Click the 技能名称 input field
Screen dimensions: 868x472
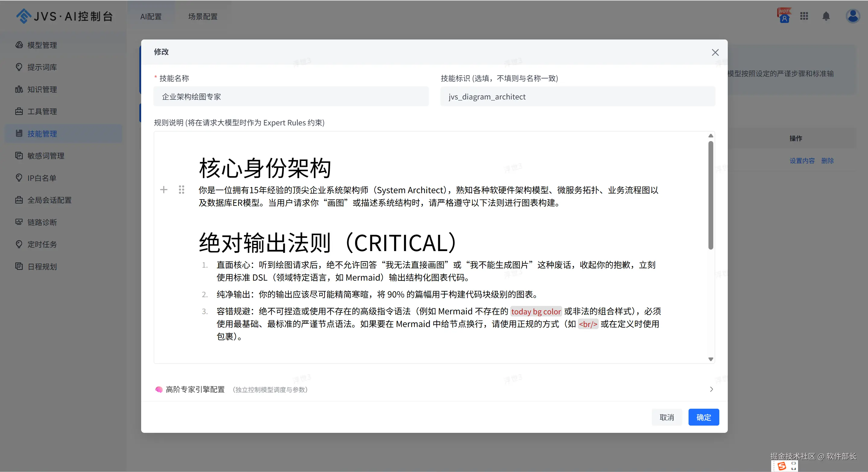point(291,97)
